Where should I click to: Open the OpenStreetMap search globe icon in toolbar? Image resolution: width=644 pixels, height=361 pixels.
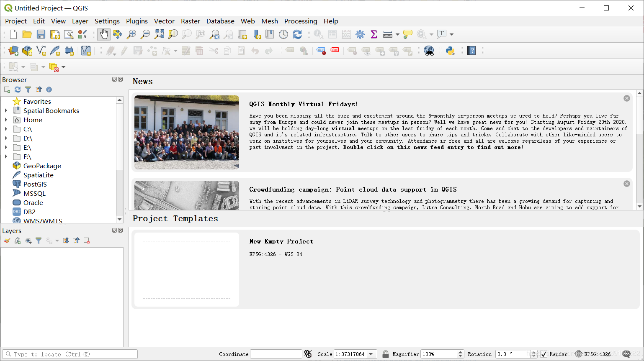tap(429, 51)
